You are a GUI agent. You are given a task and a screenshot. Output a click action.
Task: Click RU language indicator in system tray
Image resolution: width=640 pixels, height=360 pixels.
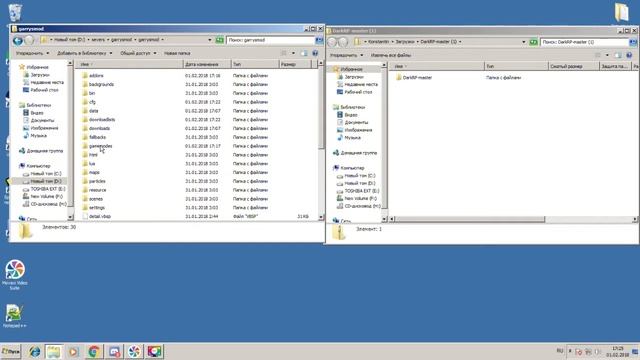tap(560, 351)
